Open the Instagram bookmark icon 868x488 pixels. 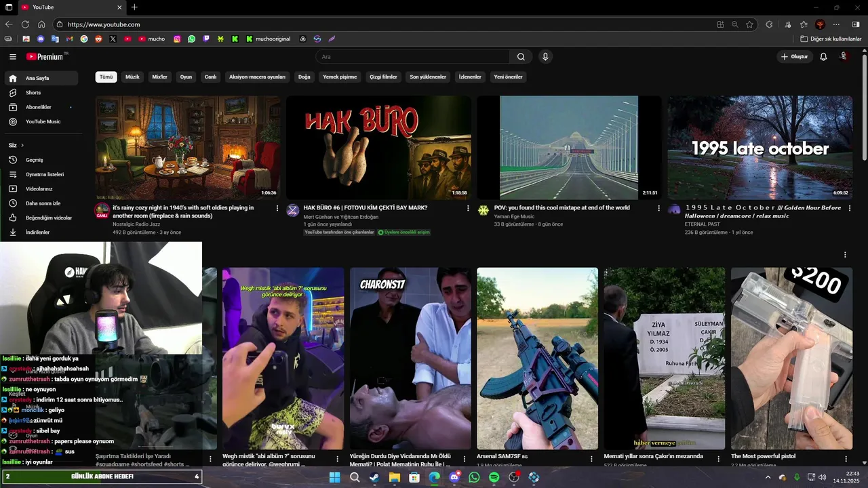(177, 39)
